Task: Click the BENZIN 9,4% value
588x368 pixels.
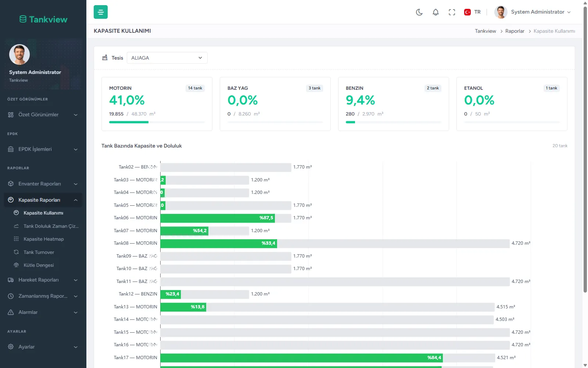Action: click(361, 100)
